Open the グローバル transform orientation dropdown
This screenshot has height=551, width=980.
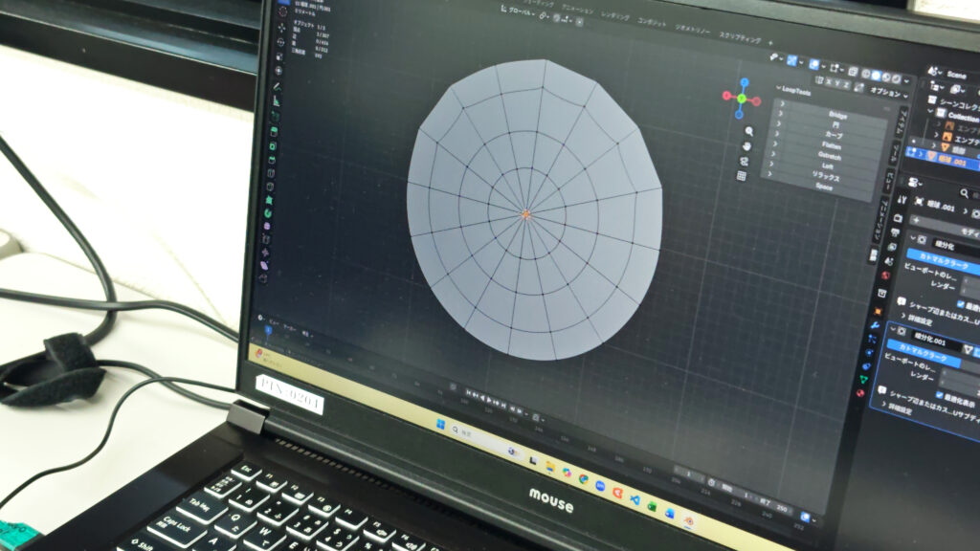(x=519, y=11)
